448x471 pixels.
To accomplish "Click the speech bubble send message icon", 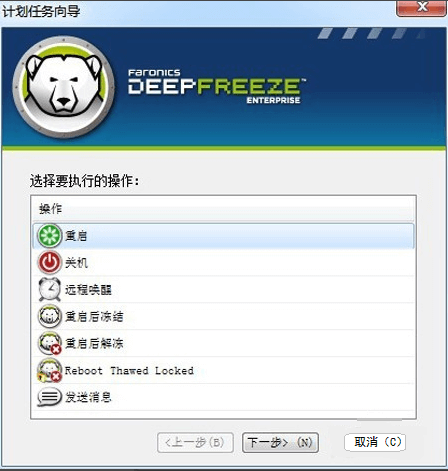I will (49, 397).
